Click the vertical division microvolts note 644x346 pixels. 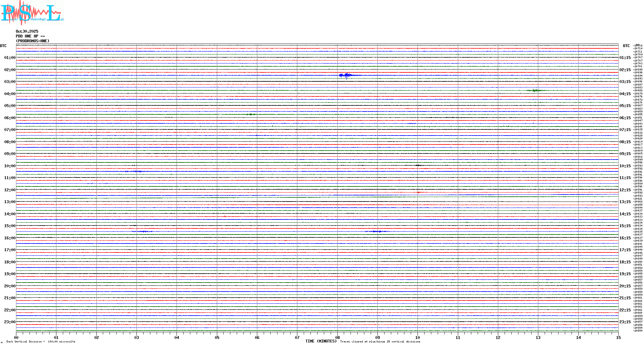pyautogui.click(x=41, y=342)
